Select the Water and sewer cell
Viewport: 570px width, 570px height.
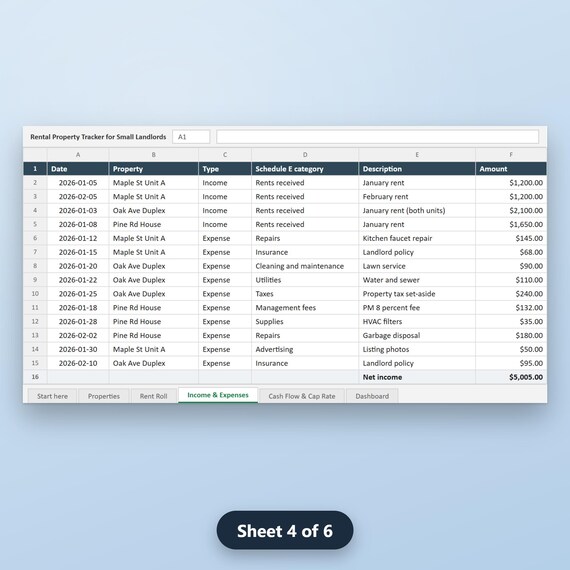click(x=417, y=280)
